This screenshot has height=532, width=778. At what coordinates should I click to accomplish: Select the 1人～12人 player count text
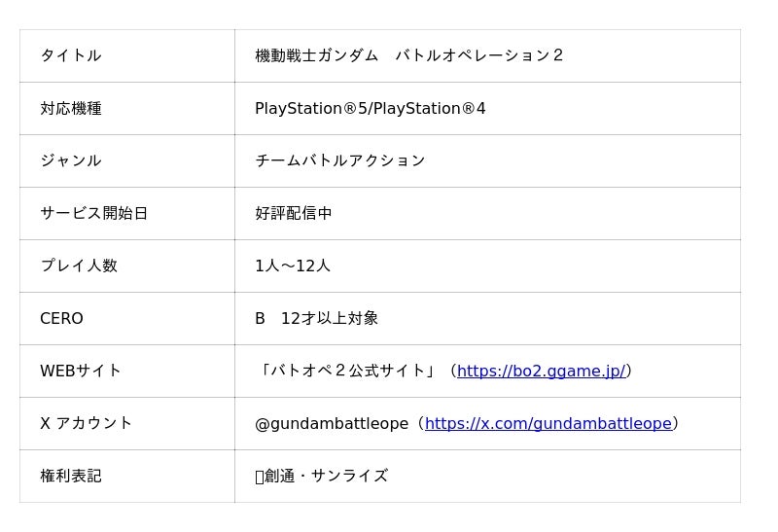(x=292, y=266)
